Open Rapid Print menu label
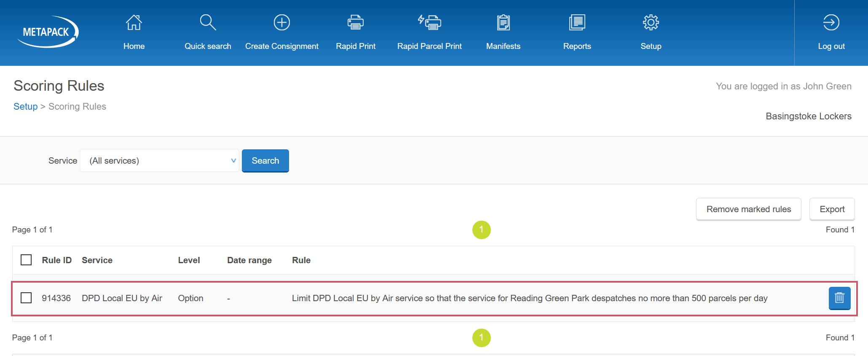This screenshot has height=356, width=868. [x=356, y=46]
